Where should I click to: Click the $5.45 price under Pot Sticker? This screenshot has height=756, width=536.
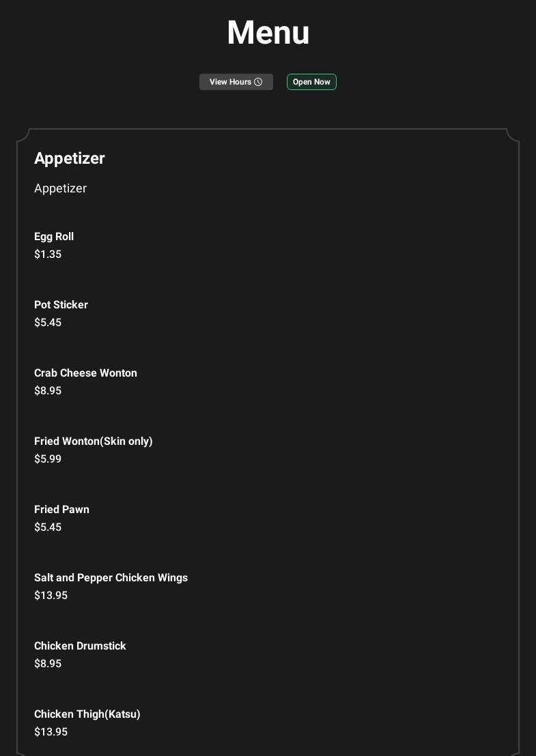[x=48, y=323]
